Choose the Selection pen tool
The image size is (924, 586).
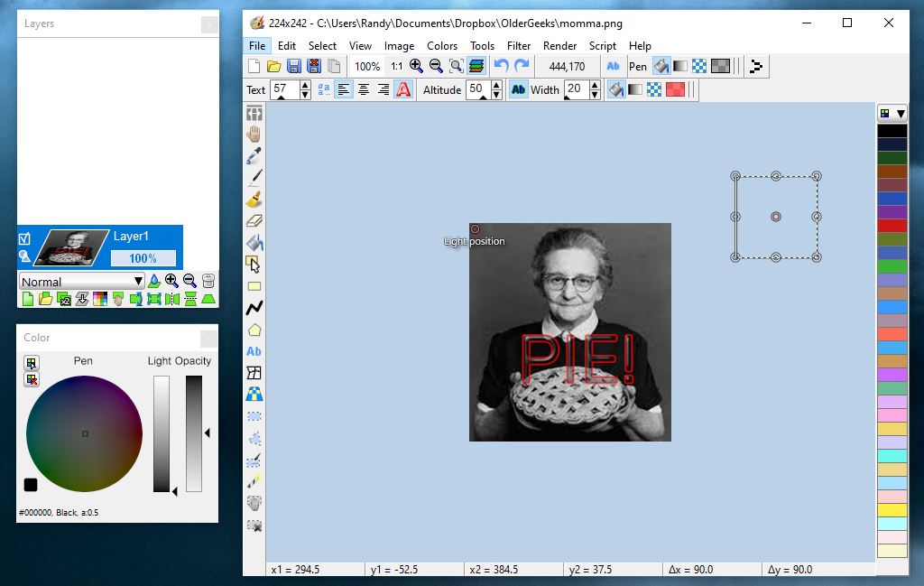coord(254,460)
